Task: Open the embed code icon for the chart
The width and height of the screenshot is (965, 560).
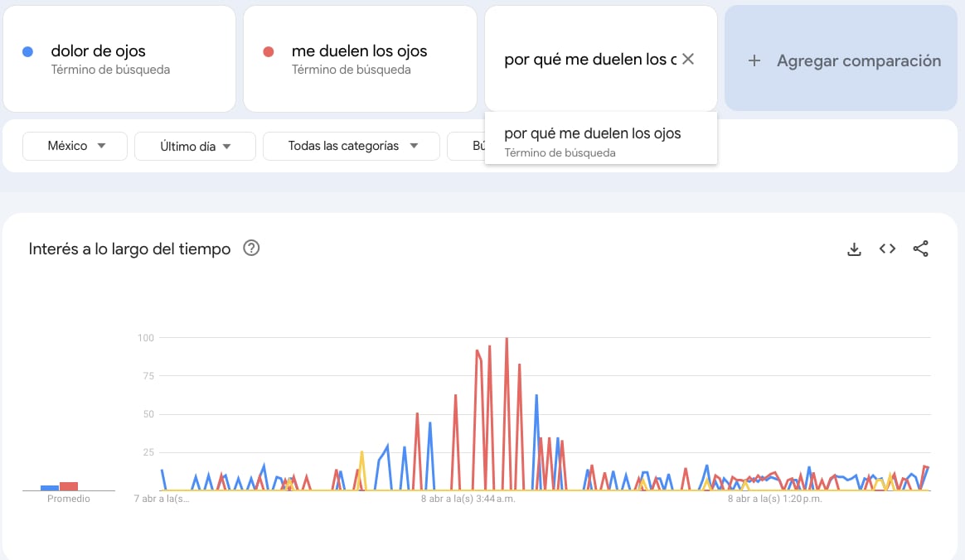Action: click(x=887, y=249)
